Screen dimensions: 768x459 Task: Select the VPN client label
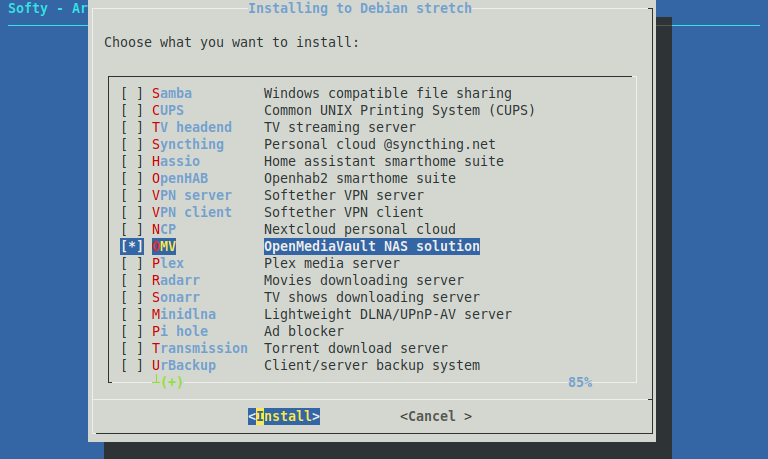point(192,212)
